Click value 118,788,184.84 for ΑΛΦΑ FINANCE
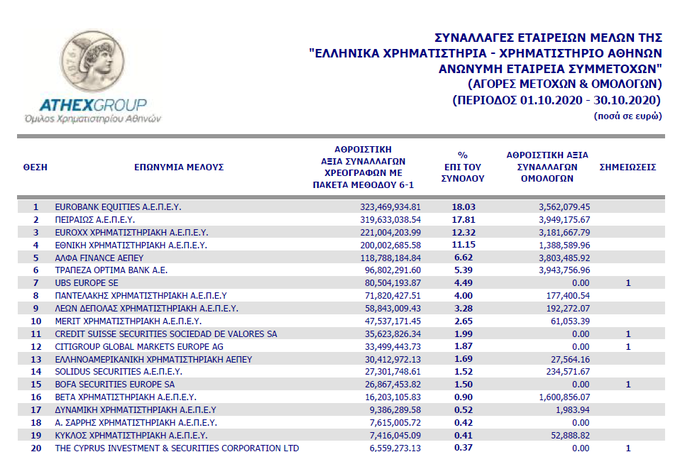Viewport: 680px width, 452px height. [x=390, y=258]
